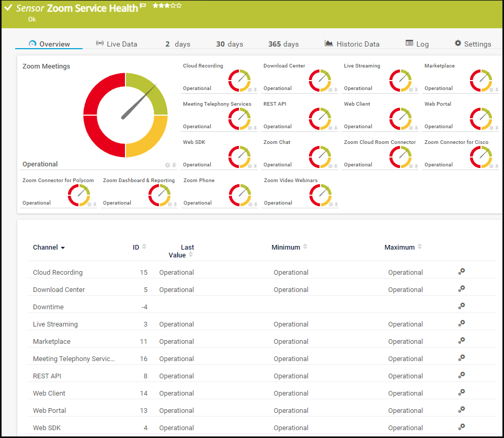Open the 2 days tab
The image size is (504, 438).
coord(178,44)
